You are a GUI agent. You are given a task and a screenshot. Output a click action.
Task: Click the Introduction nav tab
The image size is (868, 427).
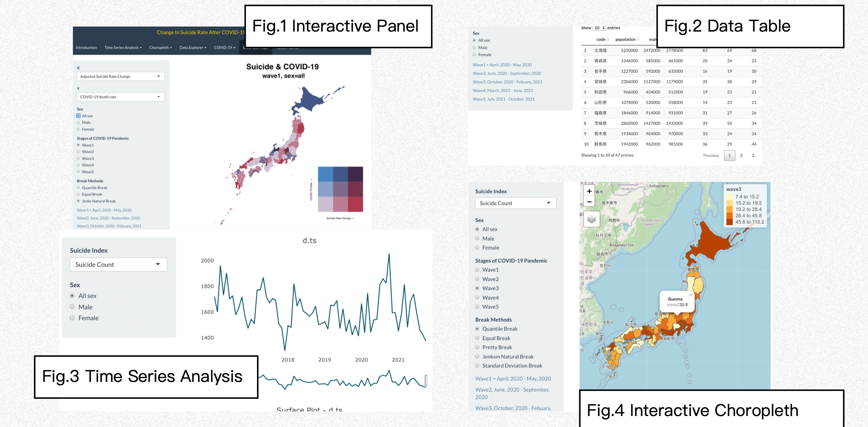[x=86, y=48]
